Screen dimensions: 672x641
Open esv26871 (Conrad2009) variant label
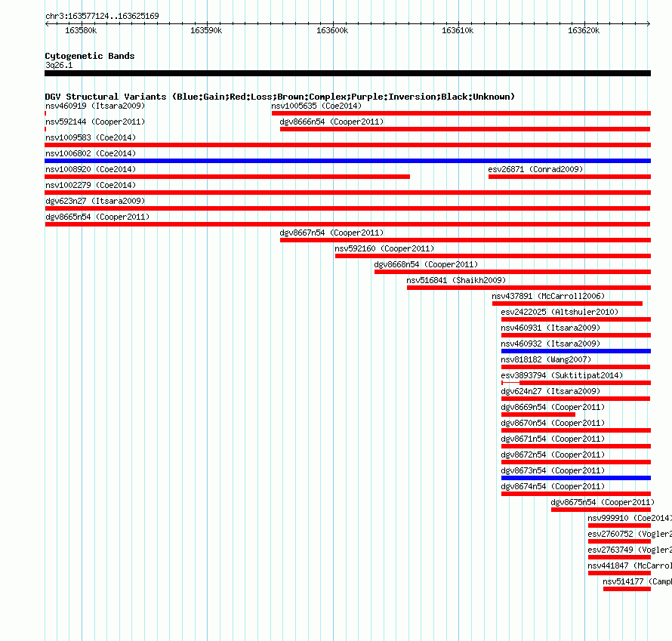[535, 169]
